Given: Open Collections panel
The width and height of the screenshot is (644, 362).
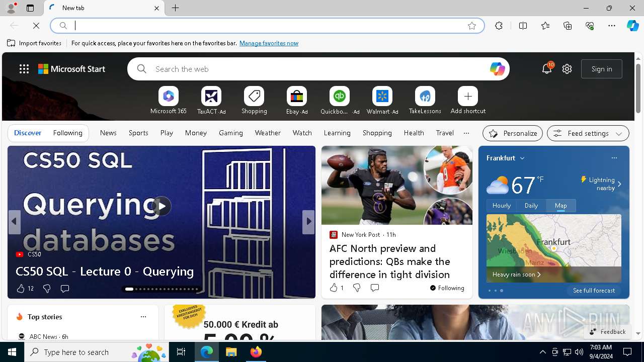Looking at the screenshot, I should pyautogui.click(x=568, y=26).
